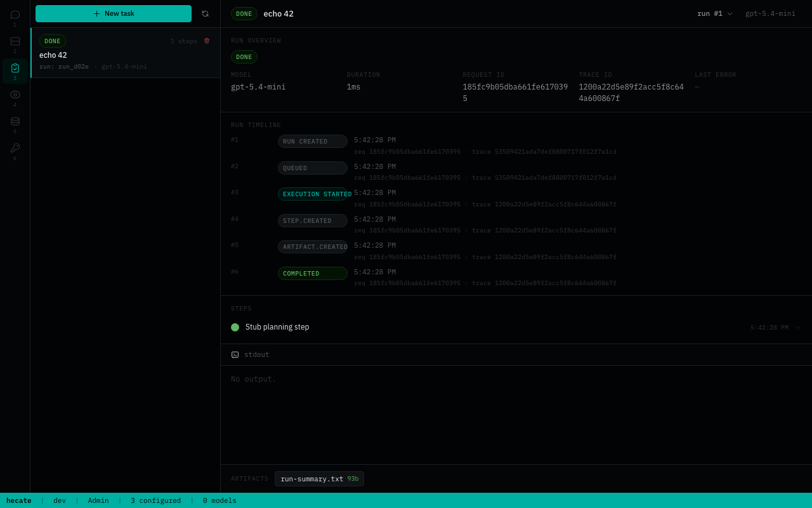The width and height of the screenshot is (812, 508).
Task: Select the echo 42 task in list
Action: [x=125, y=53]
